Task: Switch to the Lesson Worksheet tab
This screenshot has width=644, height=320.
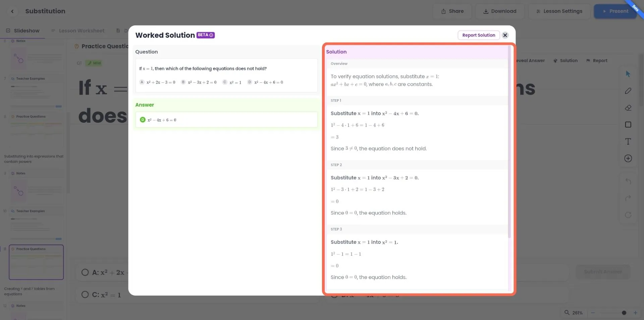Action: point(78,30)
